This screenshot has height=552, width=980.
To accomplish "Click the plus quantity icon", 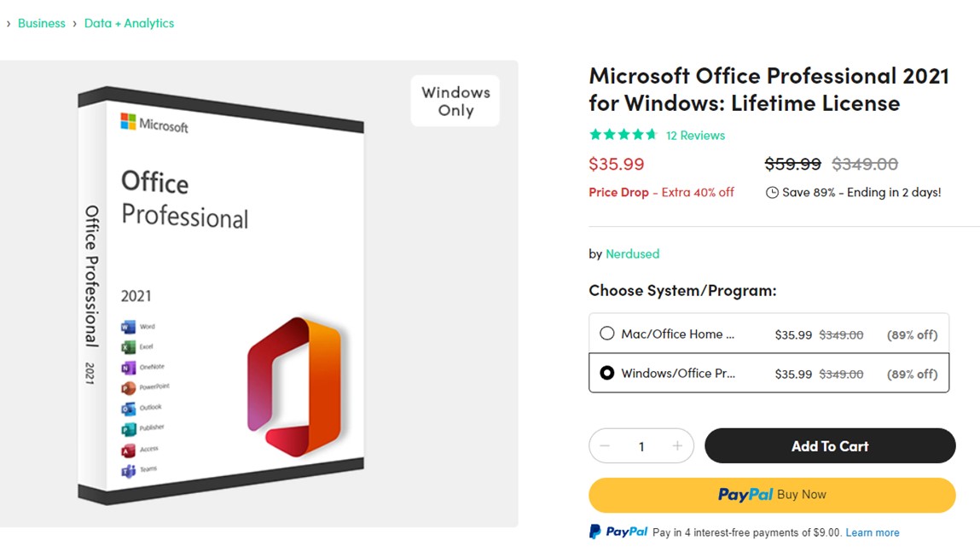I will pos(677,446).
